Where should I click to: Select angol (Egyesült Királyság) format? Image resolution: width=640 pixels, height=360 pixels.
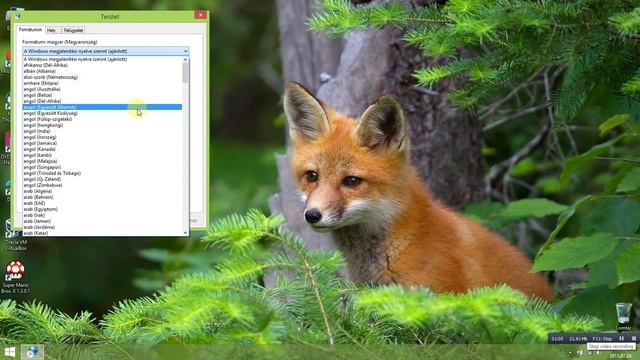coord(102,113)
